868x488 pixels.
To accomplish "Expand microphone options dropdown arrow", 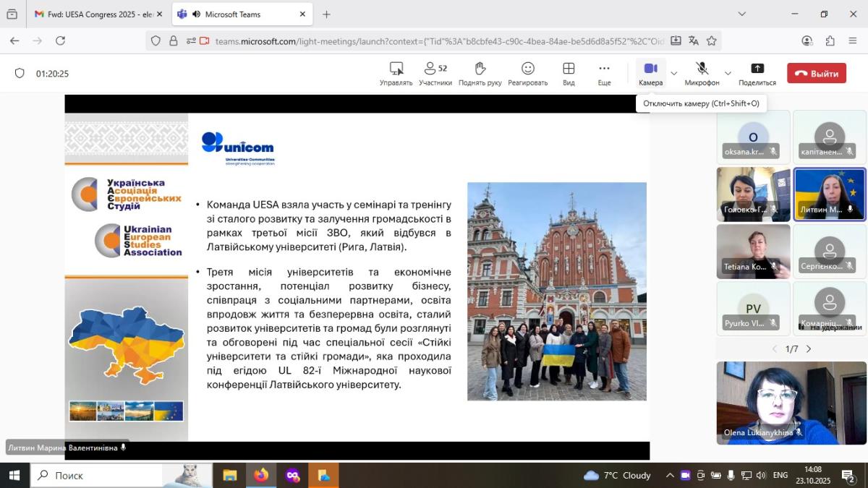I will coord(728,73).
